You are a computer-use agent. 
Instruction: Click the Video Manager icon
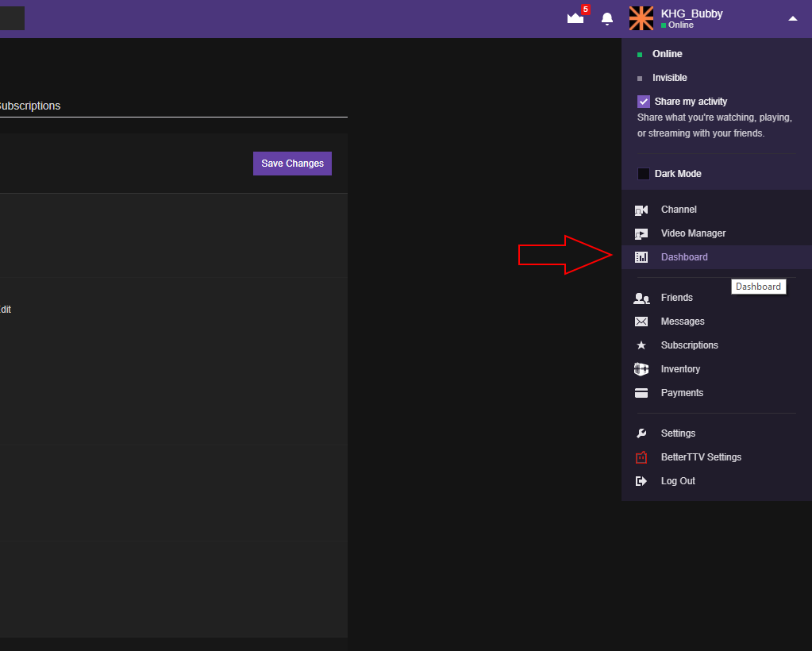[x=641, y=234]
